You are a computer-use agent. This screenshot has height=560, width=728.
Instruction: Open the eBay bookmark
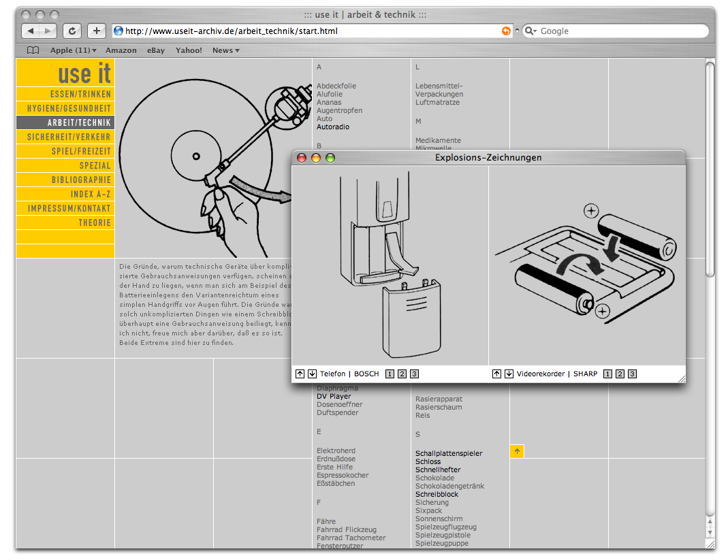pos(156,50)
